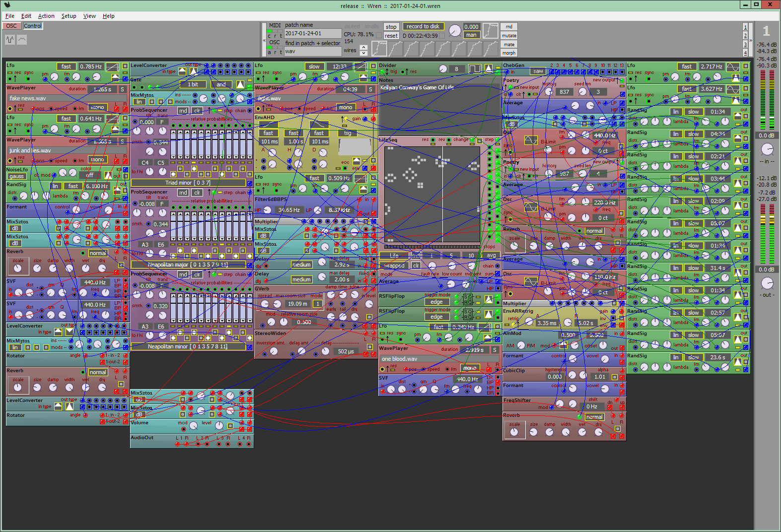Viewport: 781px width, 532px height.
Task: Toggle mono on the one blood.wav WavePlayer
Action: (x=470, y=368)
